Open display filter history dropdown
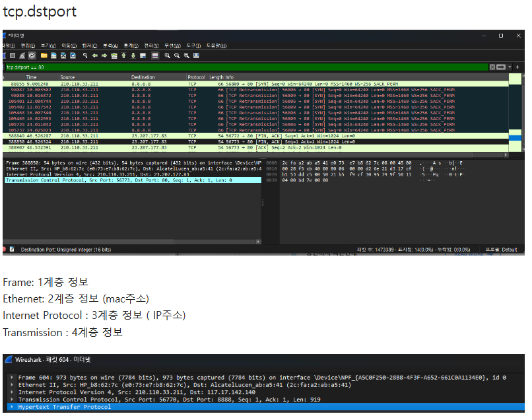The height and width of the screenshot is (420, 532). (510, 67)
